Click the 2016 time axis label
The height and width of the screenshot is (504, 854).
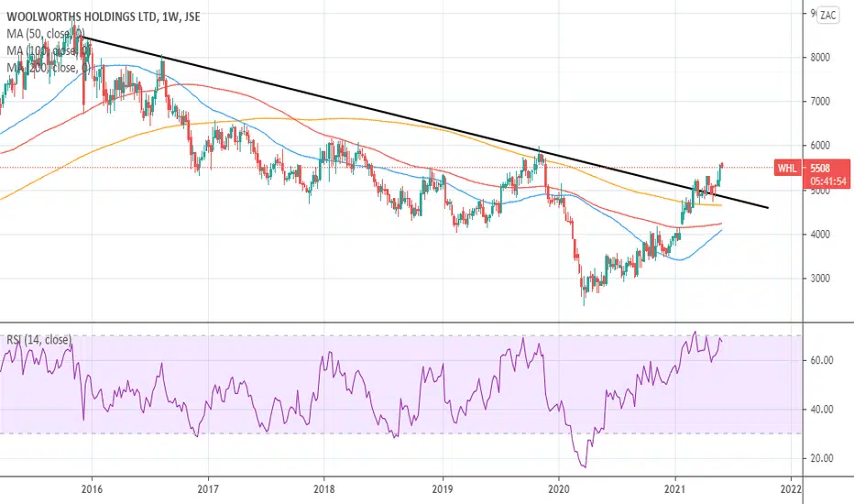(92, 489)
